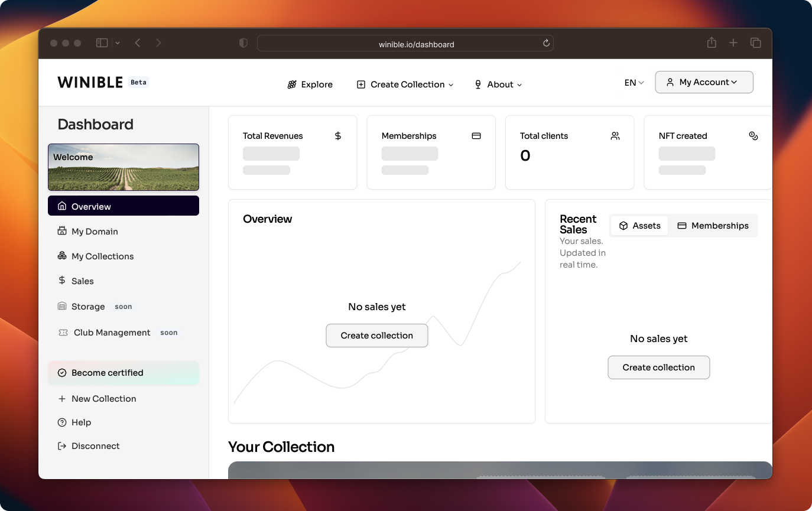Switch to the Memberships tab
Viewport: 812px width, 511px height.
713,226
